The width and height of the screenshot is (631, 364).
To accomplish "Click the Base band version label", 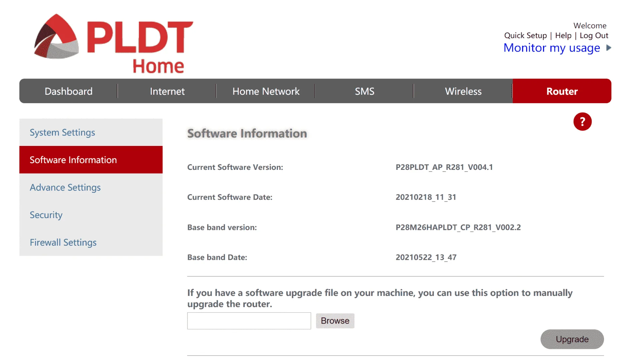I will [222, 227].
